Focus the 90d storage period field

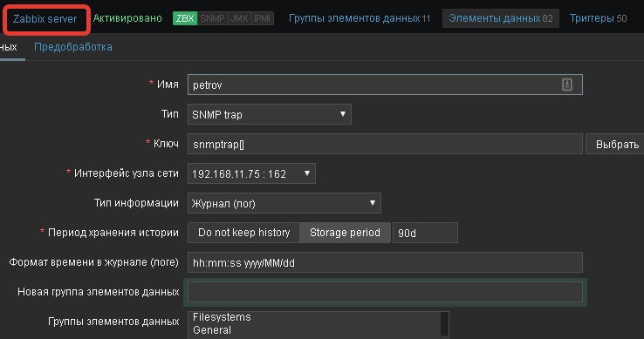tap(425, 233)
